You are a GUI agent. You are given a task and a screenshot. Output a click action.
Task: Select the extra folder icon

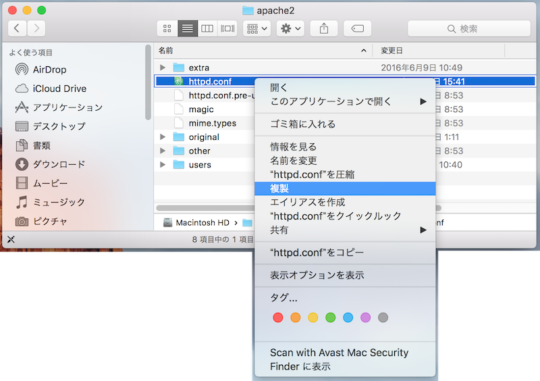click(x=179, y=68)
